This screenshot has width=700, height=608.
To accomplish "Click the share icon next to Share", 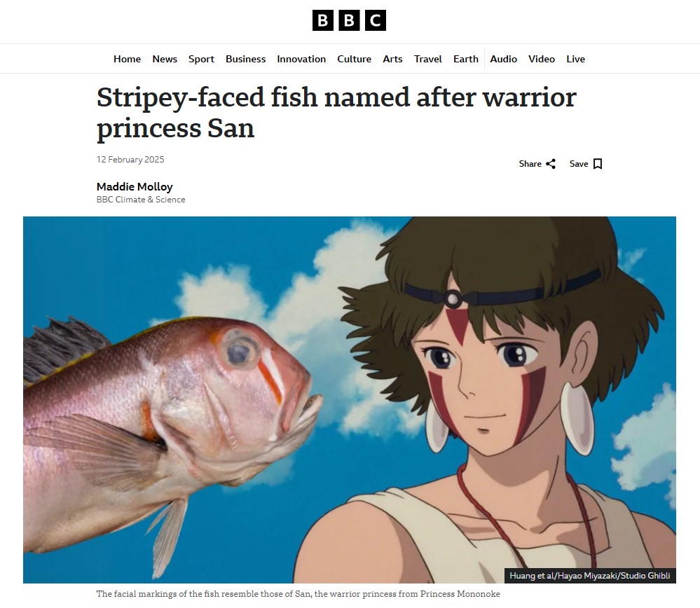I will (551, 164).
